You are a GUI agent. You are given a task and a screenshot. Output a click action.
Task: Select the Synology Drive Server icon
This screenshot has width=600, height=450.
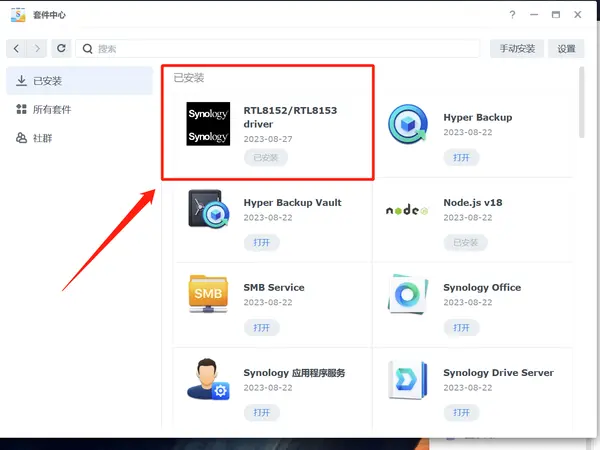pos(407,380)
